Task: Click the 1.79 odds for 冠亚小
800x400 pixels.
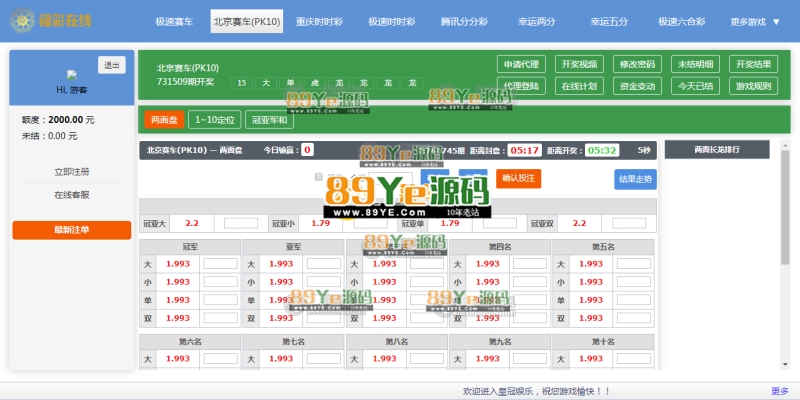Action: 320,223
